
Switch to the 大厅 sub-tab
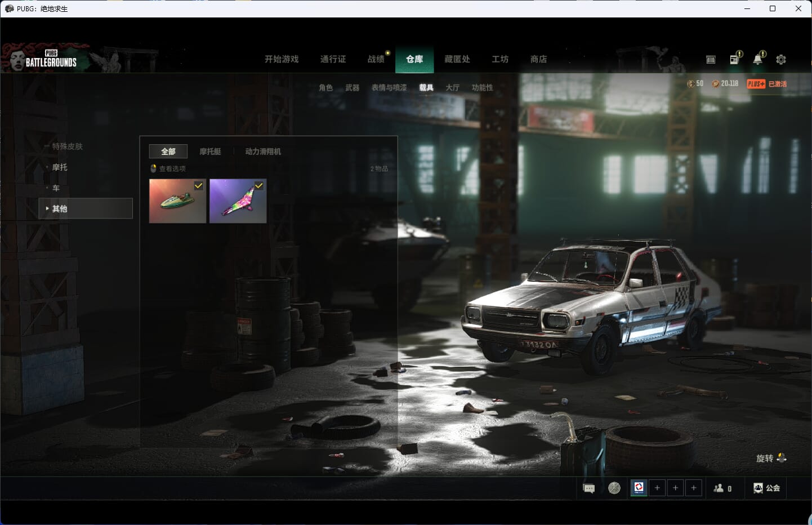452,87
